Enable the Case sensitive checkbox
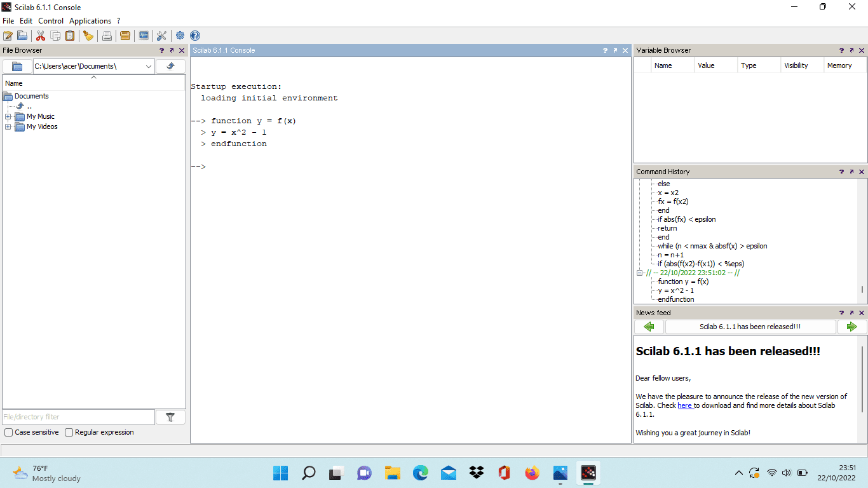868x488 pixels. coord(9,432)
